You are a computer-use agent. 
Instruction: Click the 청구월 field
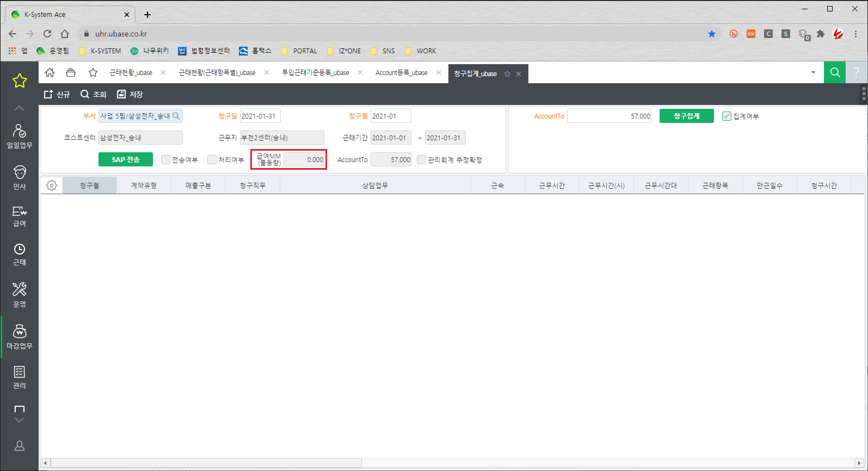click(x=391, y=116)
